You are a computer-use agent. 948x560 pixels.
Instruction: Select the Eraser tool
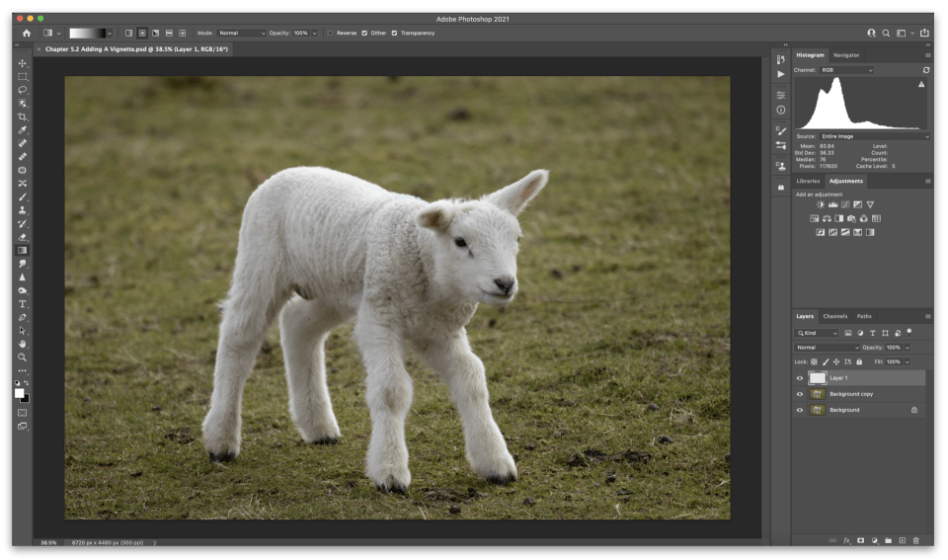[23, 237]
